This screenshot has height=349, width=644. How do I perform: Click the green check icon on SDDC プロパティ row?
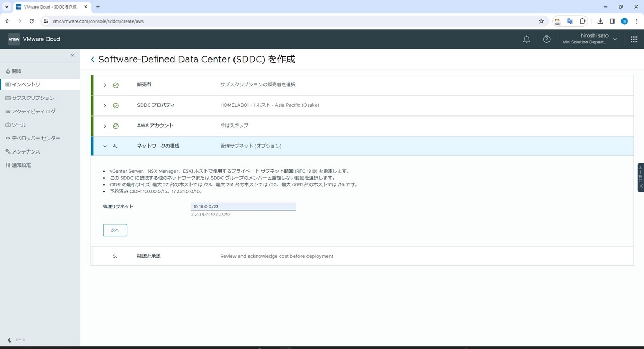pyautogui.click(x=115, y=105)
